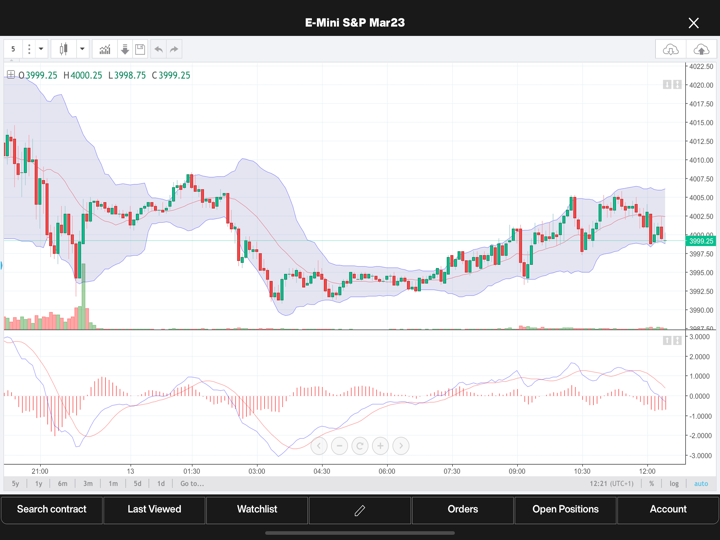Toggle the auto scale option
The width and height of the screenshot is (720, 540).
point(701,484)
